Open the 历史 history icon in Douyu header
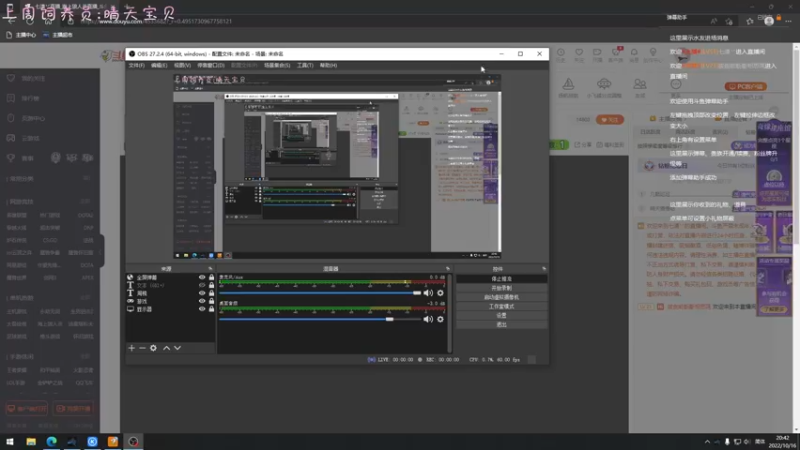The height and width of the screenshot is (450, 800). 561,53
